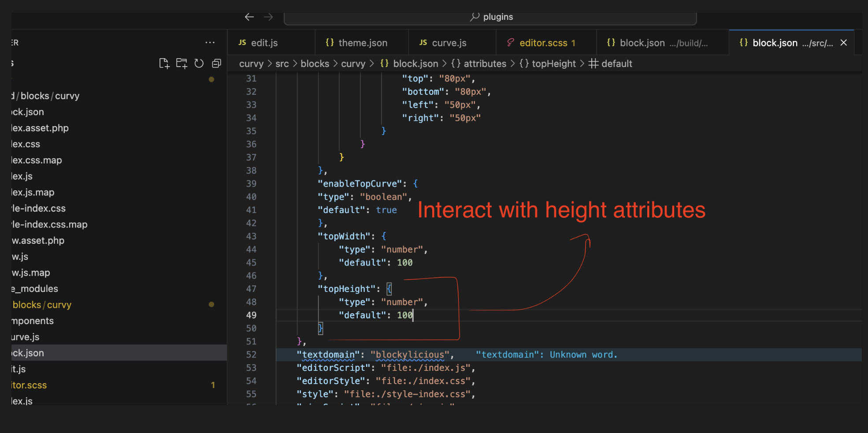Switch to the block.json build tab
The width and height of the screenshot is (868, 433).
pyautogui.click(x=663, y=43)
